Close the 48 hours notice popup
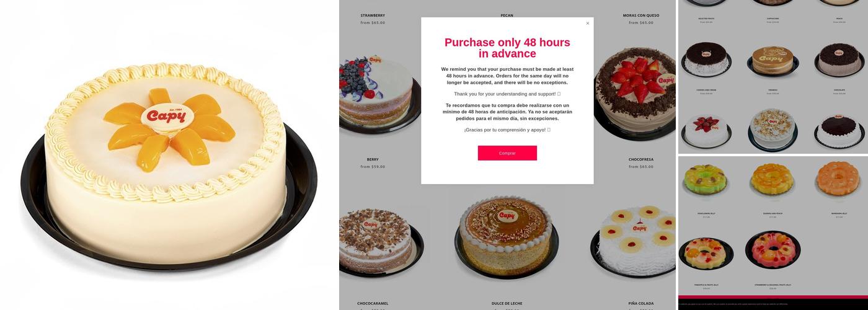Viewport: 868px width, 310px height. pos(588,24)
